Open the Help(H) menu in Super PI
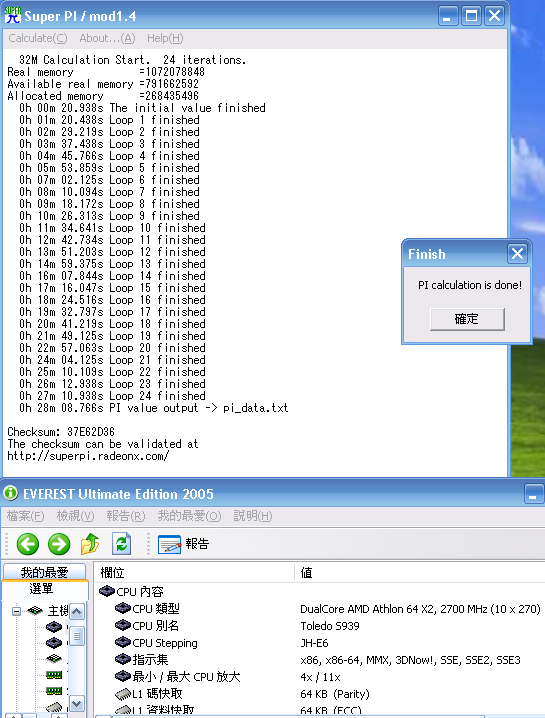 point(165,38)
